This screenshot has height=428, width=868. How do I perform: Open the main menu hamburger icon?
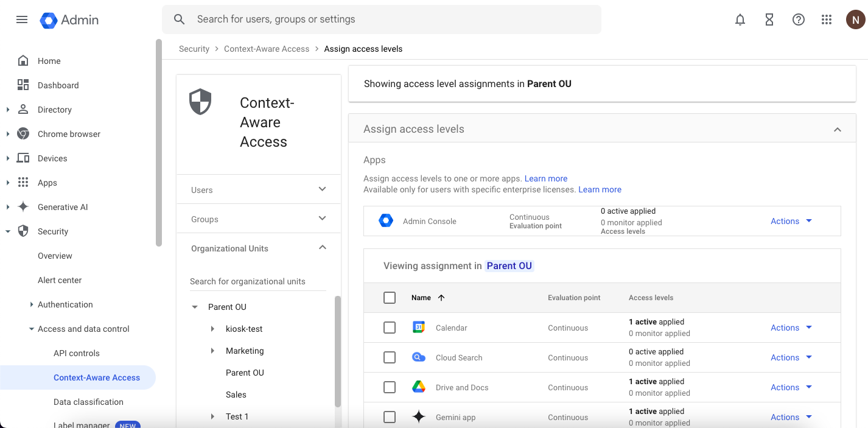pos(22,19)
